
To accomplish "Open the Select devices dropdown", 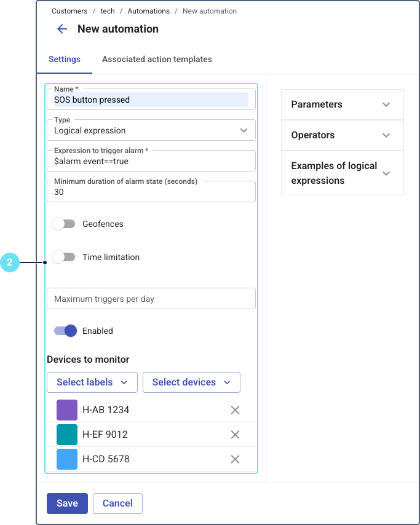I will (191, 382).
